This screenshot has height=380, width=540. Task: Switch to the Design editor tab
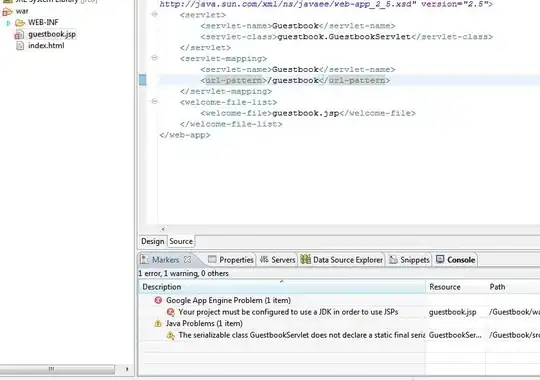(153, 241)
